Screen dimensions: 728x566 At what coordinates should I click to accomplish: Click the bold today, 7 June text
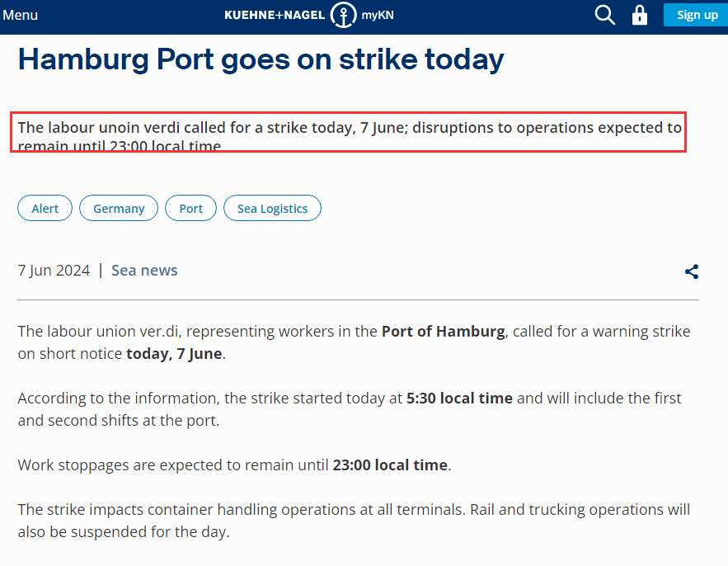(x=174, y=354)
